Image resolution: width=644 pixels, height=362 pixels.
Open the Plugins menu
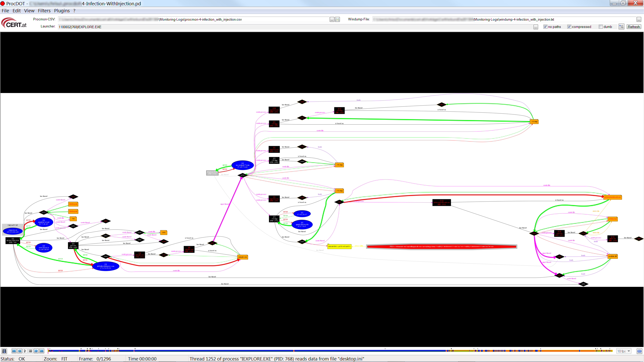[62, 11]
